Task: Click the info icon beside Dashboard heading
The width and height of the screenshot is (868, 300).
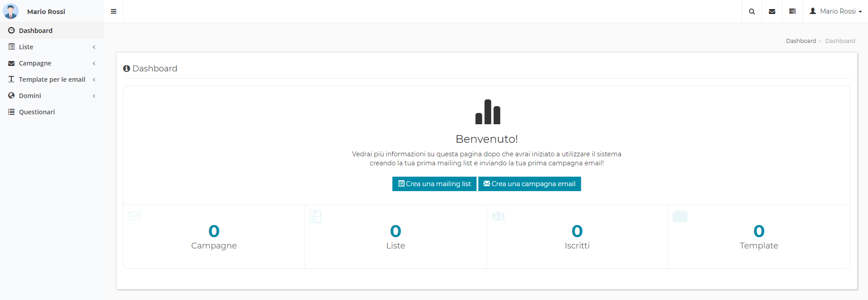Action: click(x=127, y=69)
